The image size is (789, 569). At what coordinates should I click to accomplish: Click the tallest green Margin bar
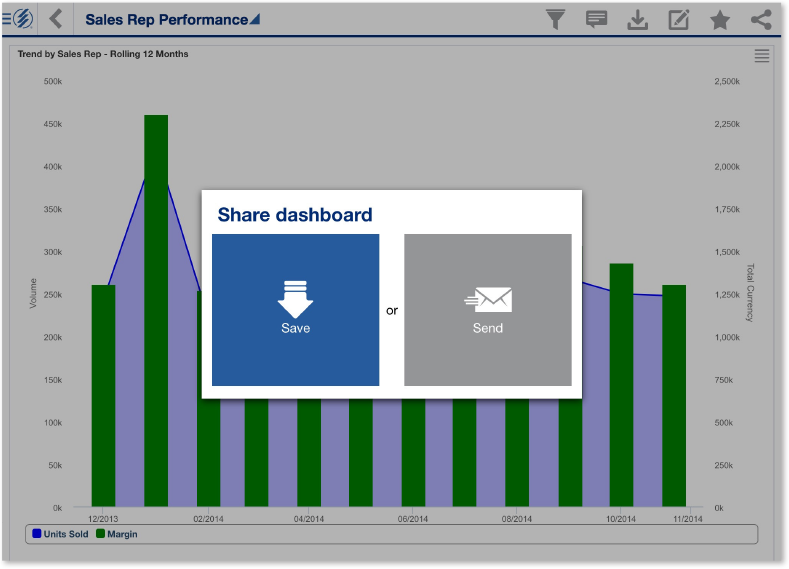click(x=156, y=310)
